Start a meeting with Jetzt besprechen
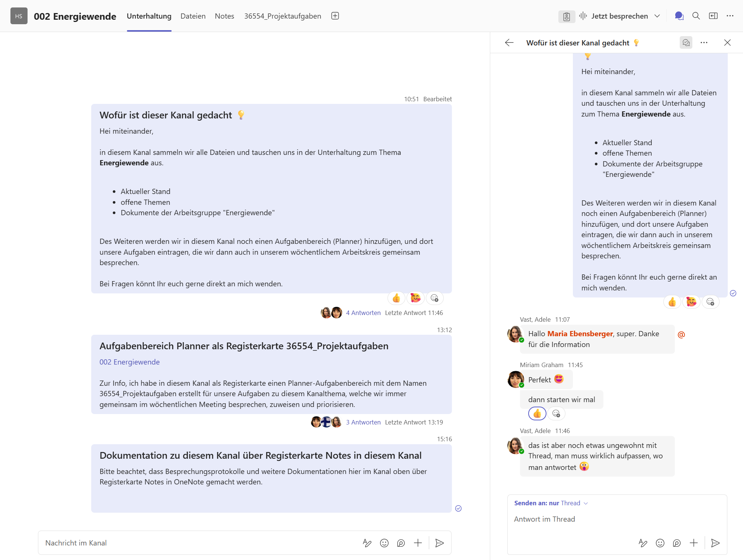This screenshot has width=743, height=560. click(x=613, y=16)
